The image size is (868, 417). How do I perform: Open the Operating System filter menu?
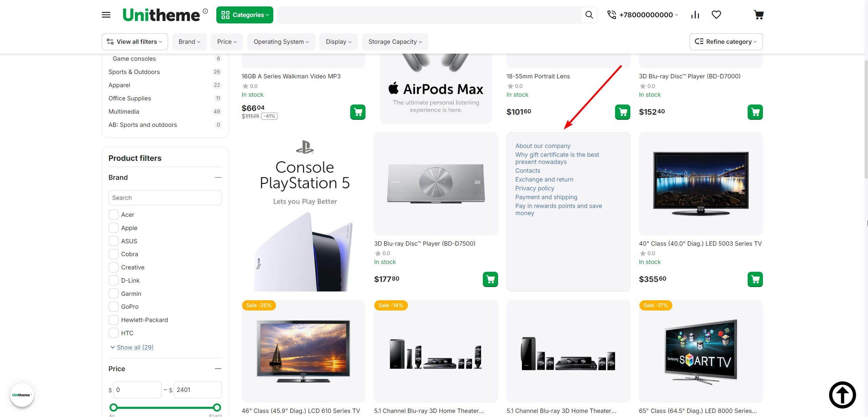pyautogui.click(x=281, y=42)
